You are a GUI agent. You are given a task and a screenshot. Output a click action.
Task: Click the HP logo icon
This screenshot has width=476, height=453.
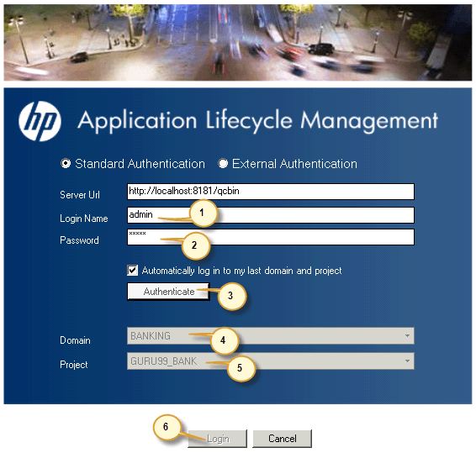coord(40,121)
